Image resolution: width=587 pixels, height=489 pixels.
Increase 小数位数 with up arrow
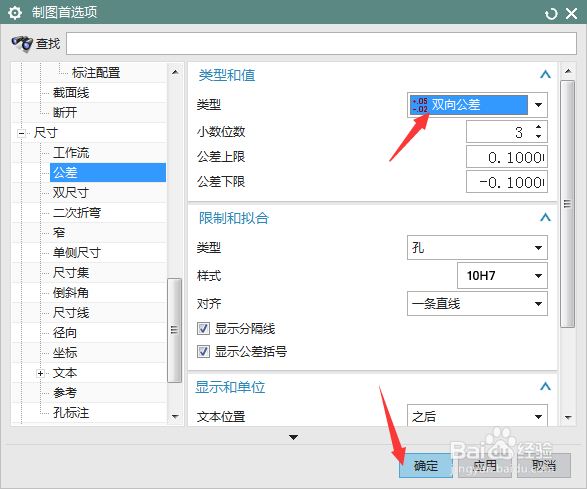538,127
